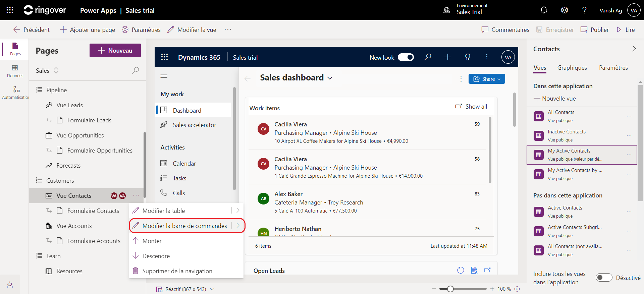This screenshot has width=644, height=294.
Task: Open notifications bell icon
Action: coord(544,10)
